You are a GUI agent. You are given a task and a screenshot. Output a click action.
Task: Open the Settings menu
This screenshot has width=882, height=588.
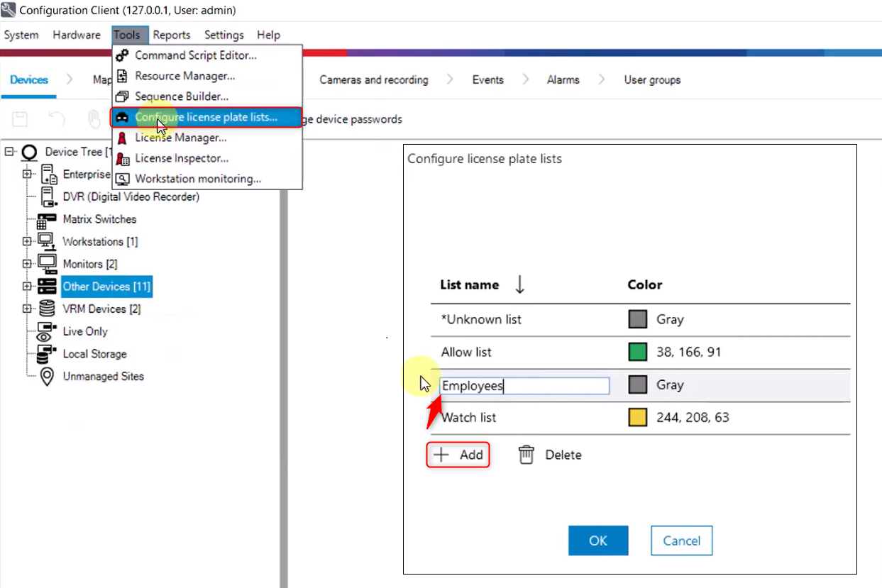[x=224, y=35]
